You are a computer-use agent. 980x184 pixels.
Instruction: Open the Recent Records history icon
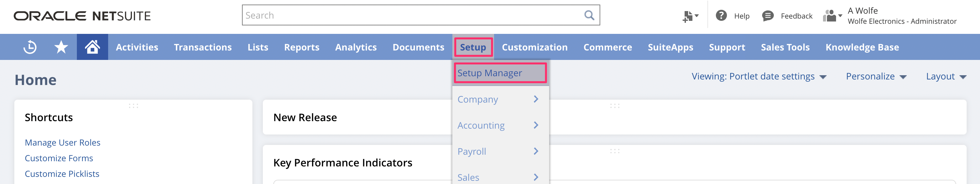30,47
